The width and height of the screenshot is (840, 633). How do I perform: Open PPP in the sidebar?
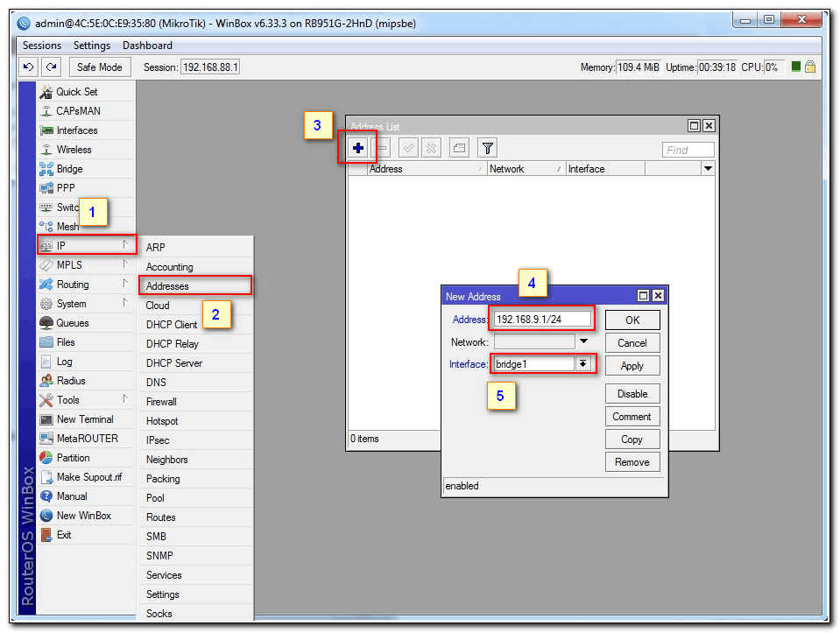pyautogui.click(x=86, y=188)
